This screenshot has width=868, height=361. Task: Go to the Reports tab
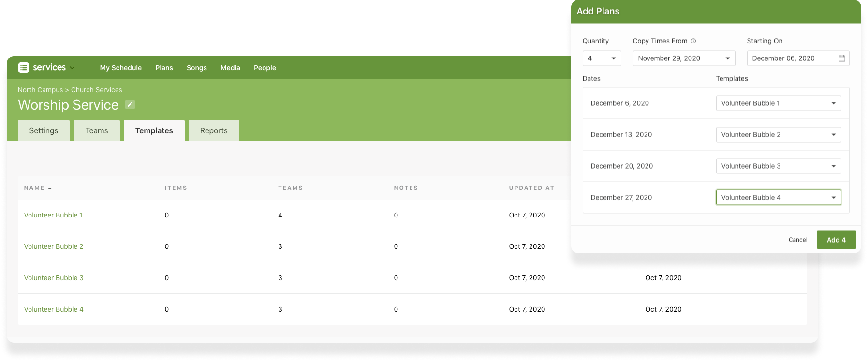click(214, 131)
